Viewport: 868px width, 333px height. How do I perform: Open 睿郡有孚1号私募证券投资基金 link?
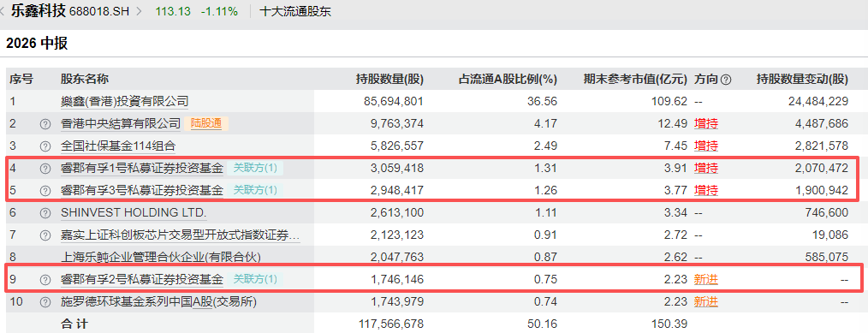pos(142,168)
